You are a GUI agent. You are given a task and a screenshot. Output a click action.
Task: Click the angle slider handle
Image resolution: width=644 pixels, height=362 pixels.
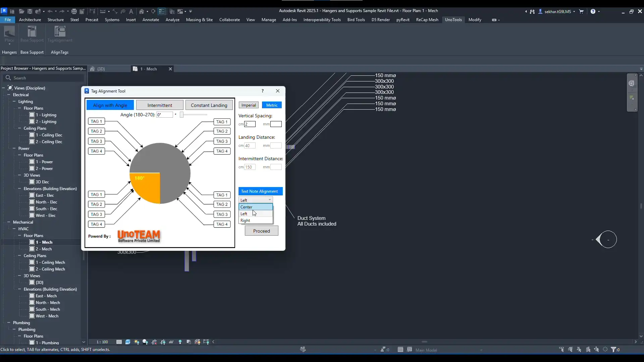(x=181, y=115)
